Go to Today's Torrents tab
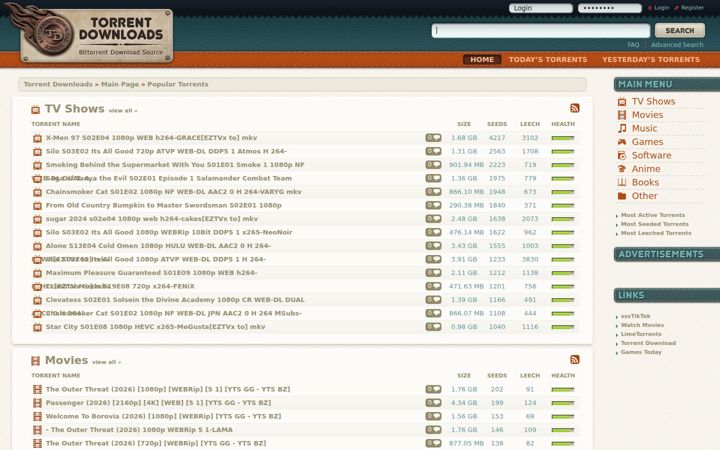The height and width of the screenshot is (450, 720). (x=548, y=60)
